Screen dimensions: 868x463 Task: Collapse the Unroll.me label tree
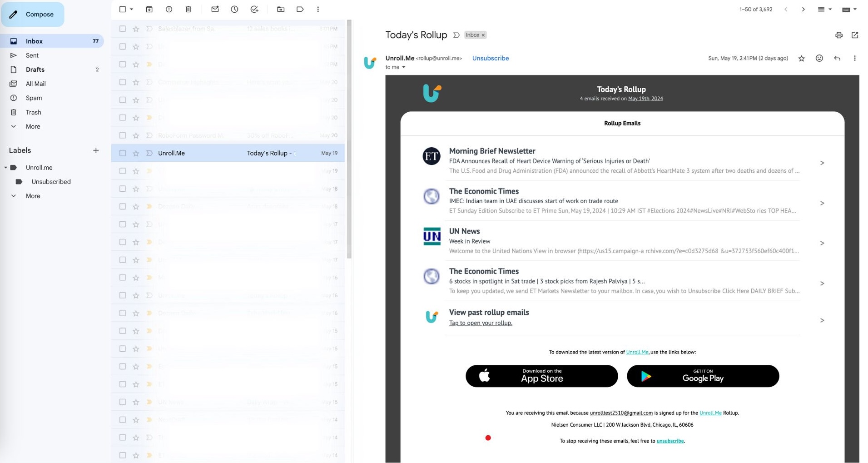pyautogui.click(x=5, y=168)
